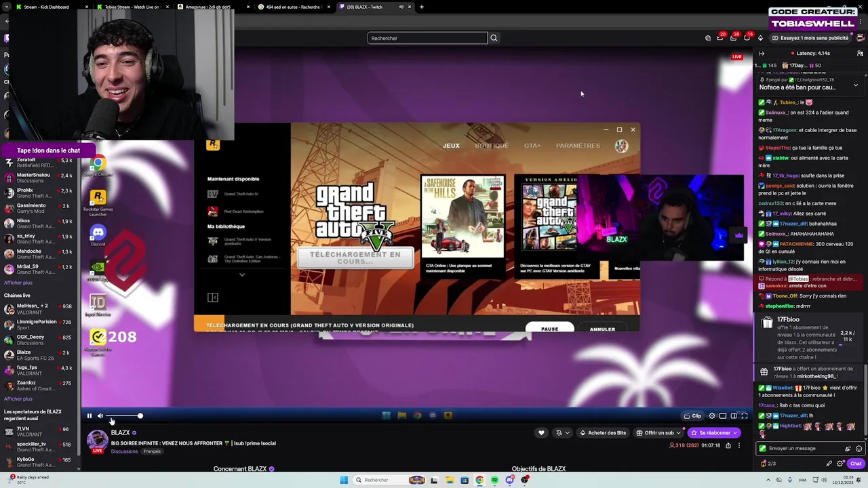Viewport: 868px width, 488px height.
Task: Open the Rainy days ahead weather widget
Action: [28, 479]
